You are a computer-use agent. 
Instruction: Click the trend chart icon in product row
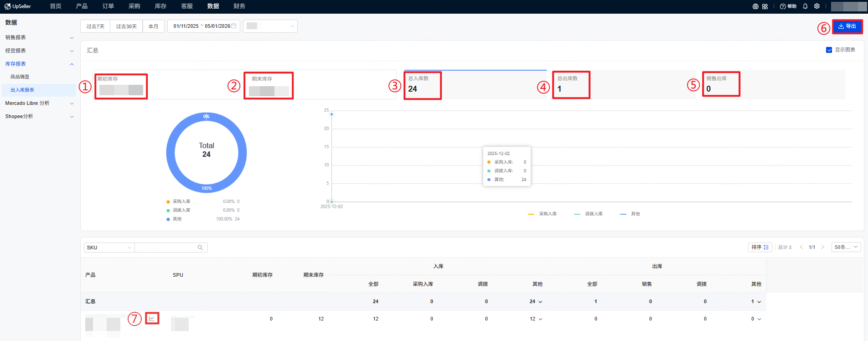point(152,318)
